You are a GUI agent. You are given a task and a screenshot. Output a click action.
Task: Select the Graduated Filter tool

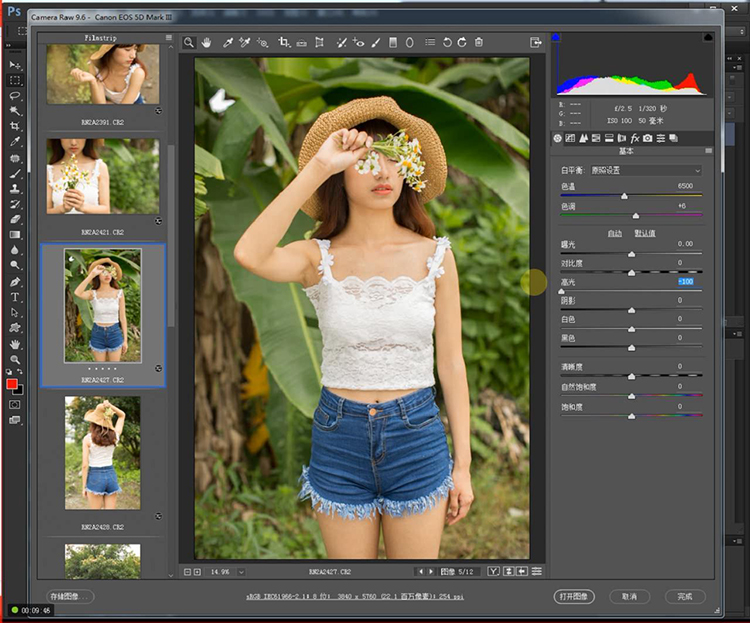pos(393,43)
